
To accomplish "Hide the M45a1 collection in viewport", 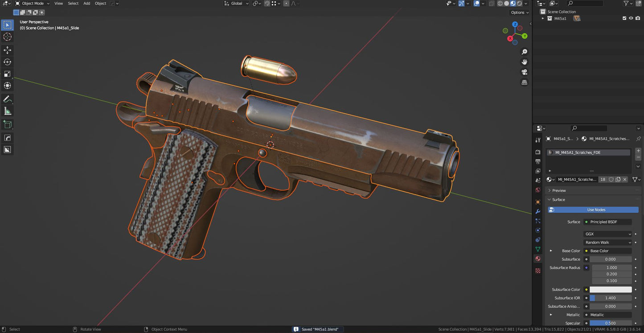I will point(631,18).
